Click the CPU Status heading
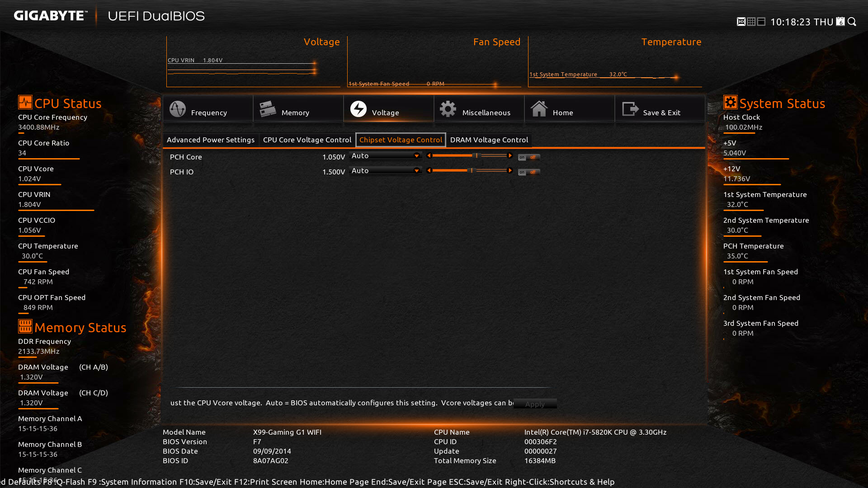This screenshot has width=868, height=488. coord(68,103)
